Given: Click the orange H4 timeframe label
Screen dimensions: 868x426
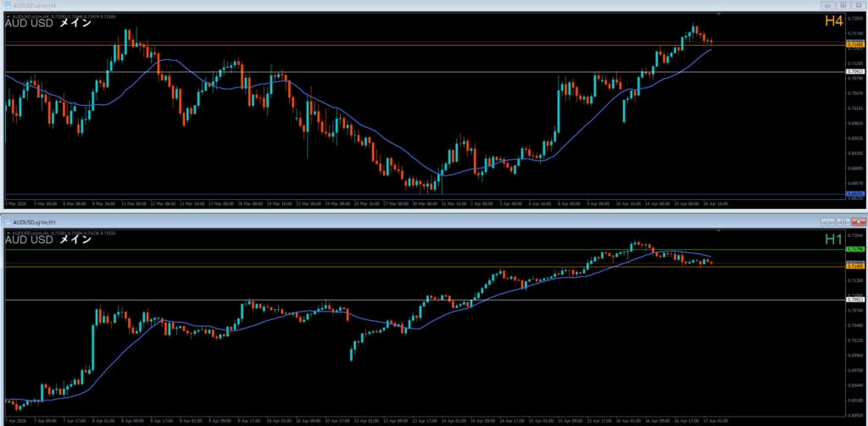Looking at the screenshot, I should 834,22.
